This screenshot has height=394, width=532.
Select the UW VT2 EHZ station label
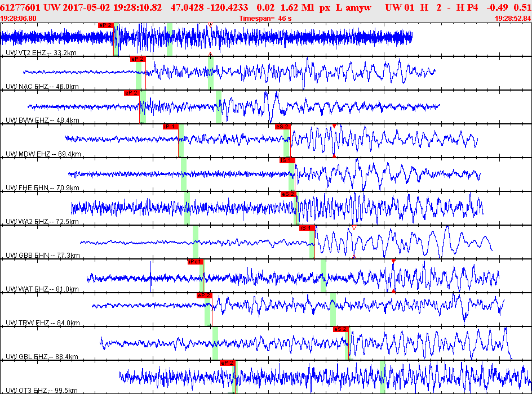point(41,53)
